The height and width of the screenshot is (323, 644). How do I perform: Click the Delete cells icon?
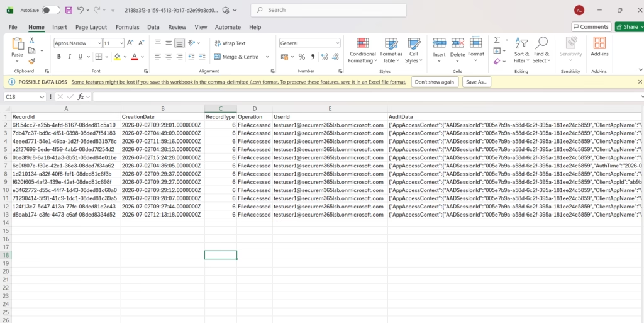coord(458,43)
